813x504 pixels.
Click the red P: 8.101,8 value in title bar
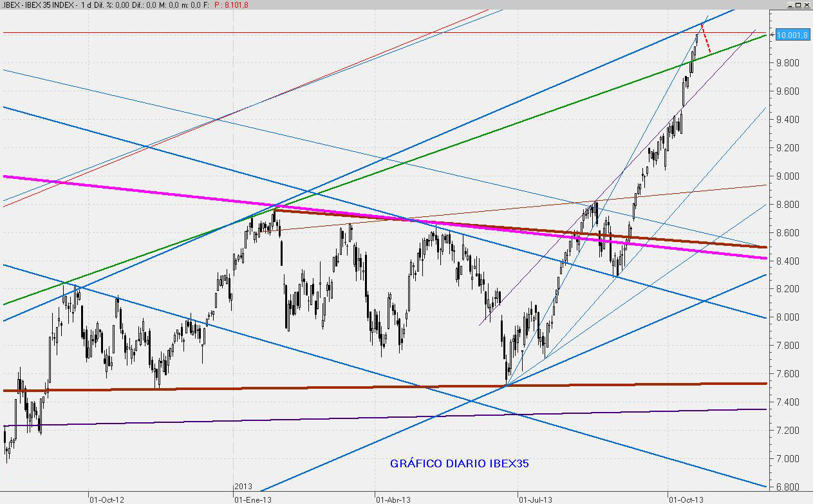click(x=232, y=5)
